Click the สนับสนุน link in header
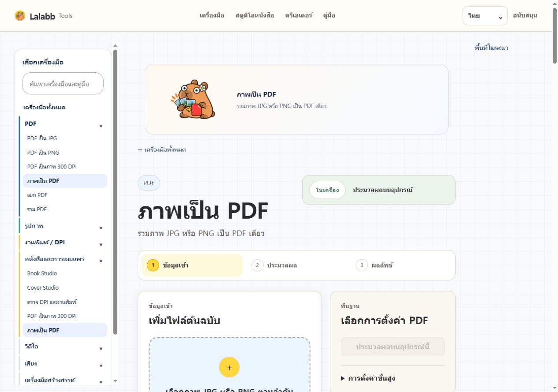Screen dimensions: 558x392 click(x=525, y=15)
